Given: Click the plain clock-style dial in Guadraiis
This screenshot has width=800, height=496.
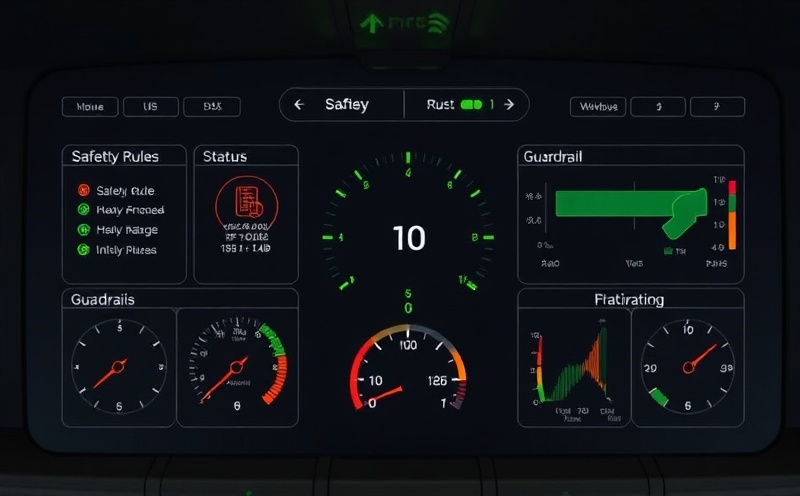Looking at the screenshot, I should pos(119,366).
